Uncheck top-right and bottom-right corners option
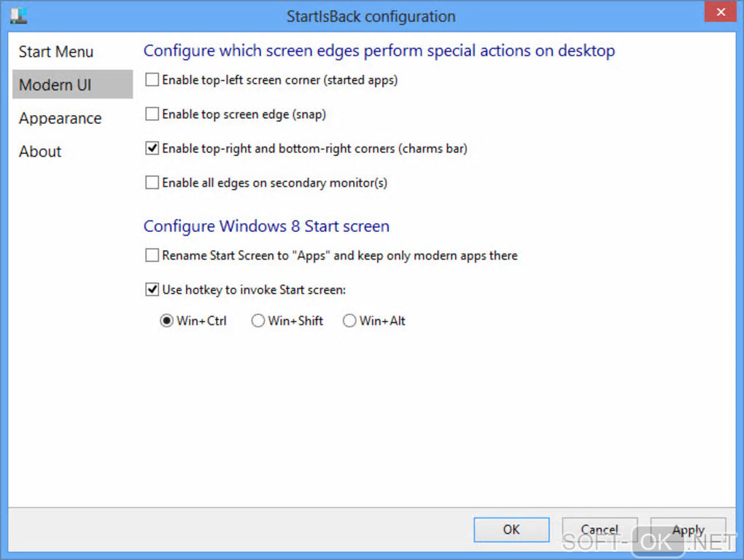Image resolution: width=744 pixels, height=560 pixels. [152, 148]
